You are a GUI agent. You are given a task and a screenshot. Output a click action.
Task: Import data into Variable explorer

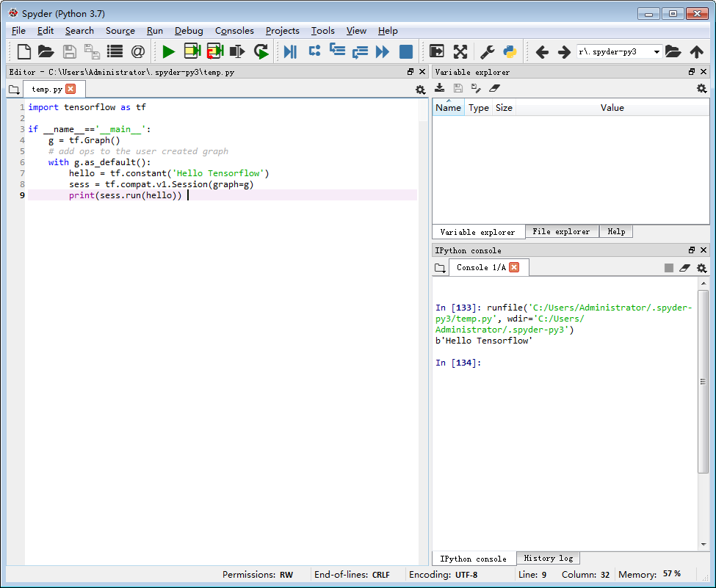click(440, 88)
